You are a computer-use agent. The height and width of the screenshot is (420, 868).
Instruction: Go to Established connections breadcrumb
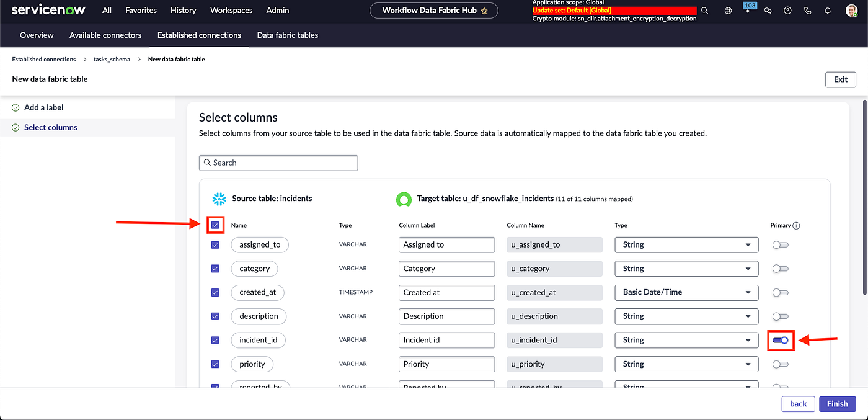pos(44,60)
